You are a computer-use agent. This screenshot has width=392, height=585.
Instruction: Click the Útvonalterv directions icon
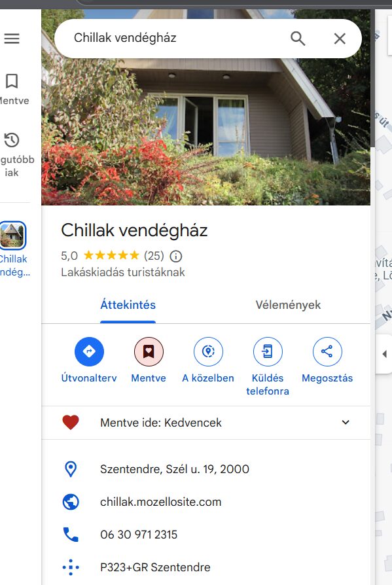(x=89, y=351)
